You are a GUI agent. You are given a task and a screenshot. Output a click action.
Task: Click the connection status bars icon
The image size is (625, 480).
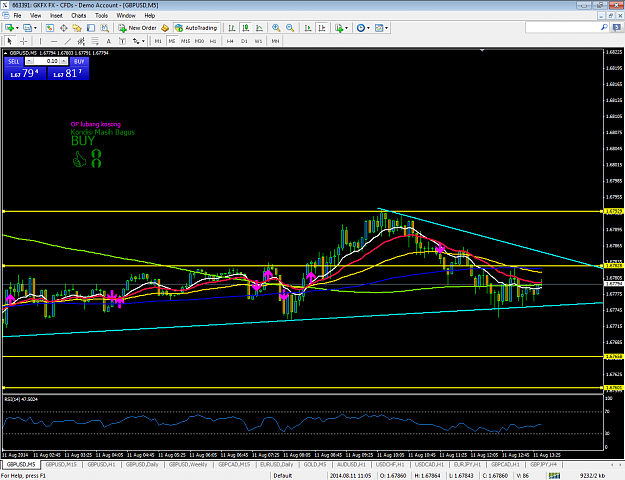pyautogui.click(x=554, y=476)
